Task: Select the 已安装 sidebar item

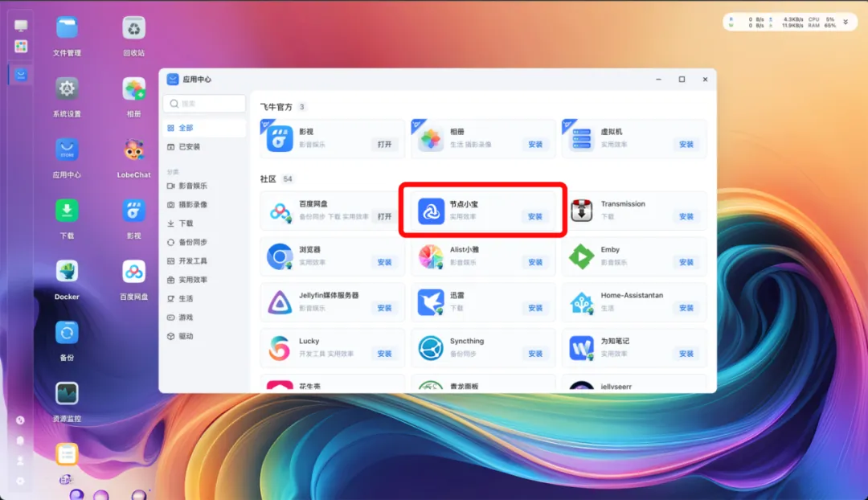Action: [x=205, y=147]
